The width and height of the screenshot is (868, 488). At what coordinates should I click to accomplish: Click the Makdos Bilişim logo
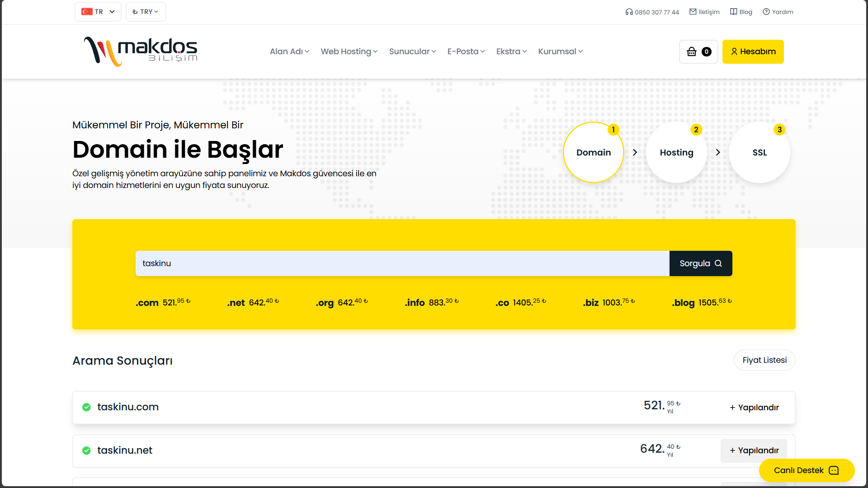tap(141, 52)
